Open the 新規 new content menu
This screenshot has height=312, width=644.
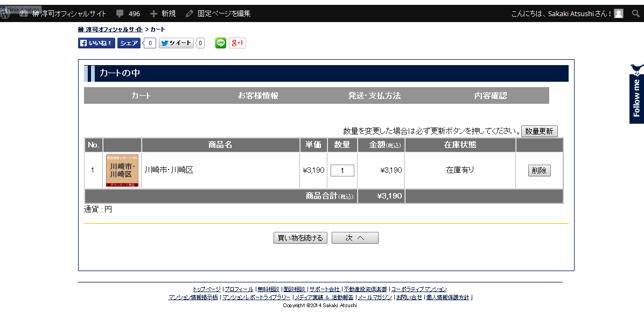click(x=163, y=13)
